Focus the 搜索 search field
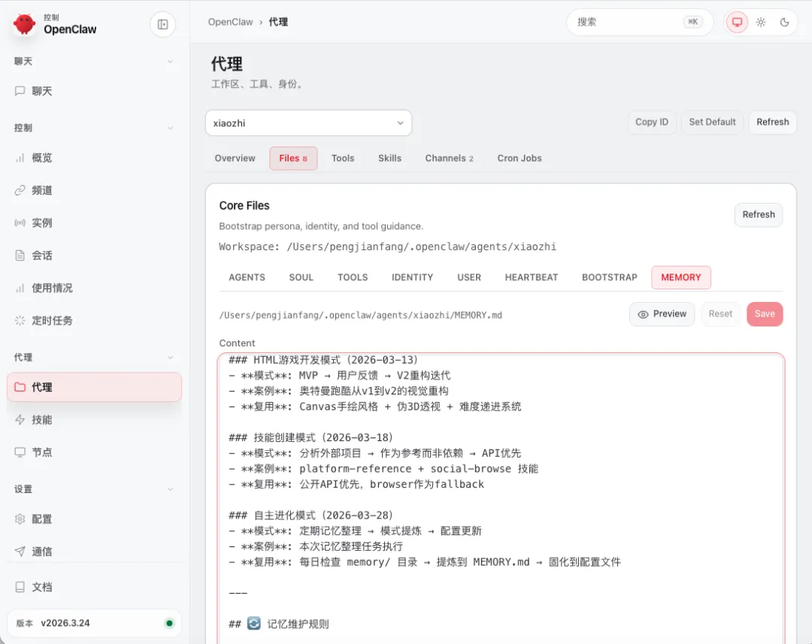The image size is (812, 644). tap(640, 23)
